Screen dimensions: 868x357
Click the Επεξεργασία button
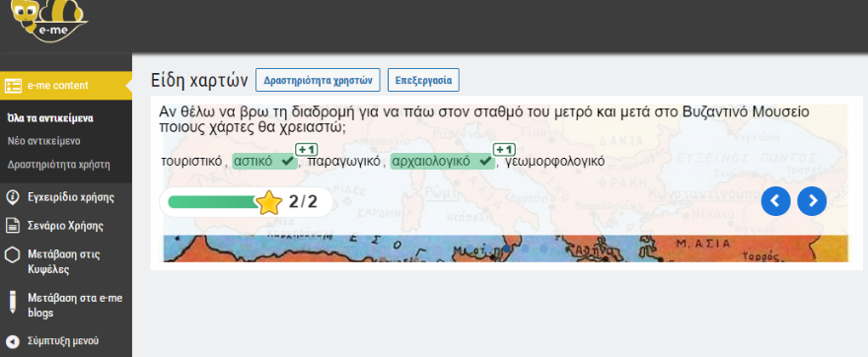423,80
